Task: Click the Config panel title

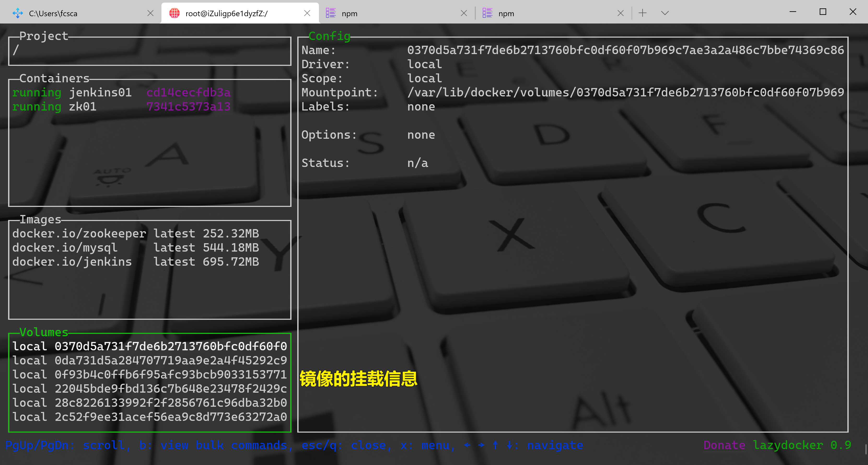Action: (x=329, y=36)
